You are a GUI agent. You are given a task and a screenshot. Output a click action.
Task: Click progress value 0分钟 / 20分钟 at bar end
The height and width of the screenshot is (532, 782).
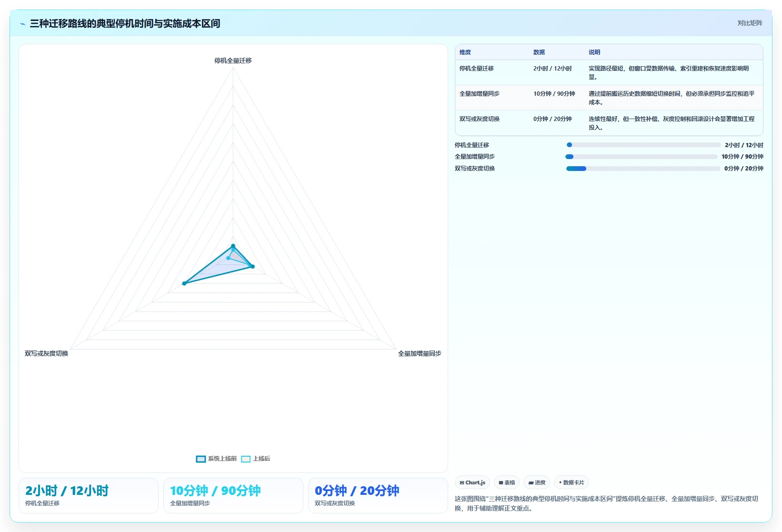pyautogui.click(x=744, y=169)
